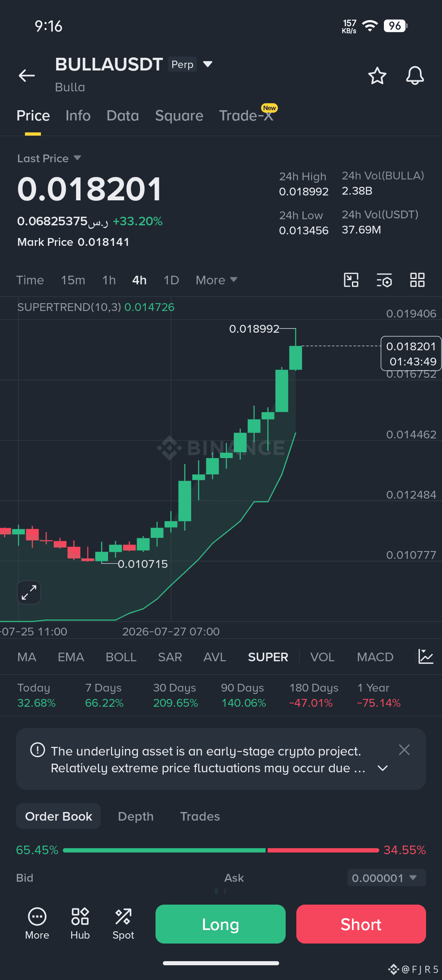Tap the battery indicator showing 96
Screen dimensions: 442x980
point(395,26)
